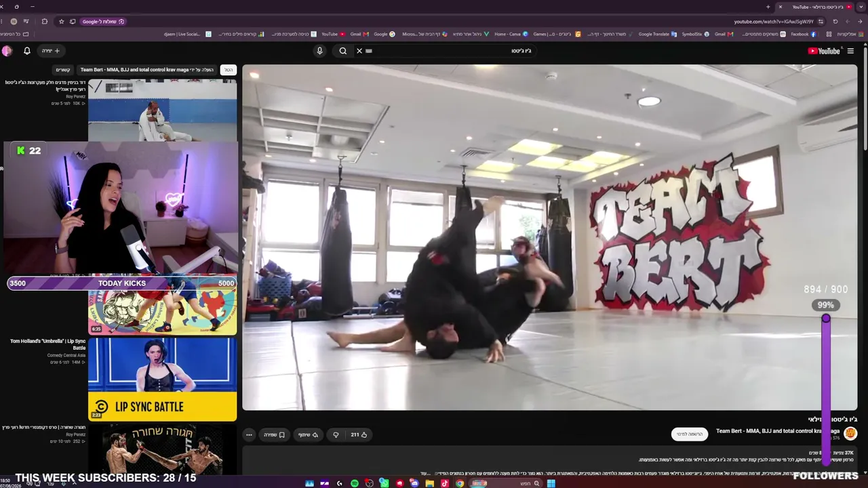Image resolution: width=868 pixels, height=488 pixels.
Task: Reload the page in the browser
Action: click(x=835, y=22)
